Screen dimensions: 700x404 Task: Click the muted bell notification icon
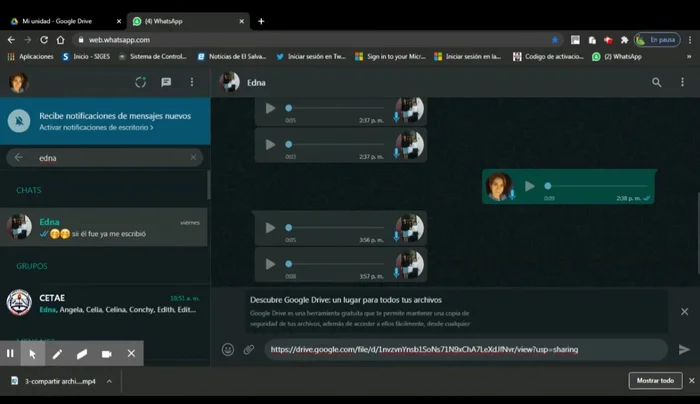(x=19, y=121)
